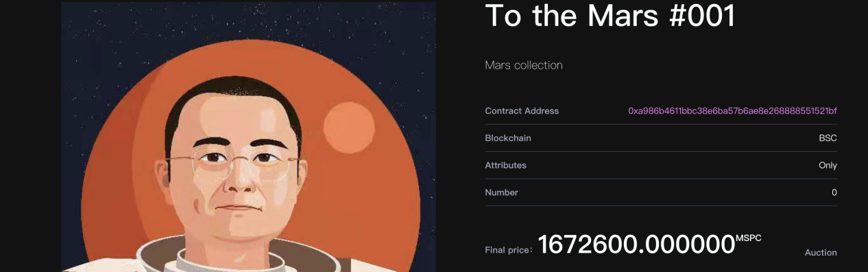This screenshot has height=272, width=868.
Task: Click the Blockchain row label
Action: tap(508, 138)
